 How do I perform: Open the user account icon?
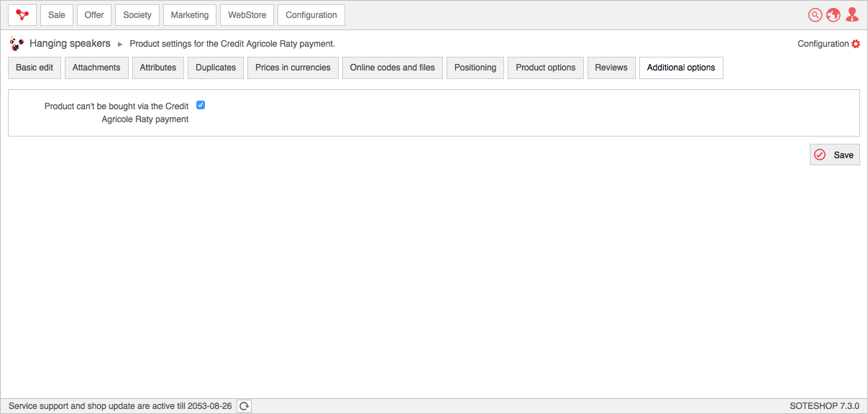tap(852, 14)
